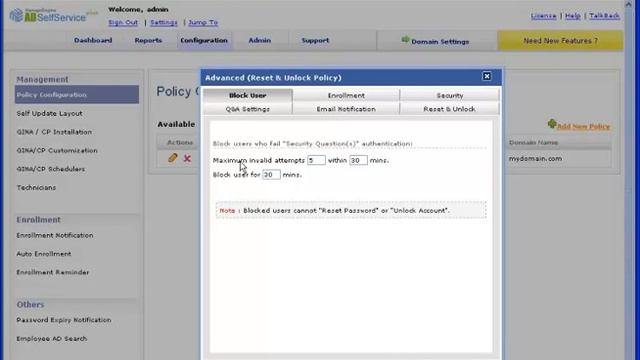Open the Block User tab
The width and height of the screenshot is (640, 360).
[248, 95]
